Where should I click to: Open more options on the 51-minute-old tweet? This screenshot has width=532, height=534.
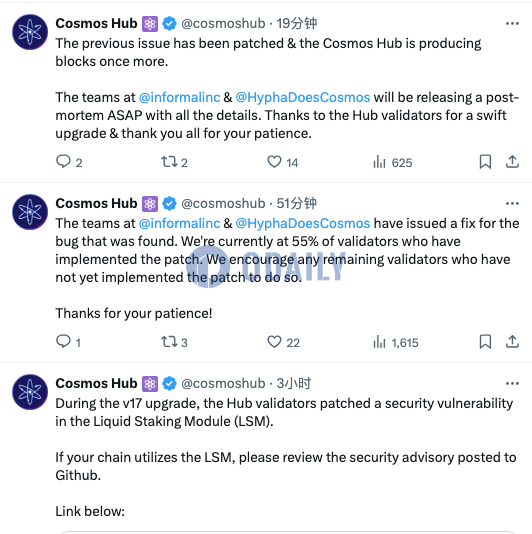tap(512, 204)
